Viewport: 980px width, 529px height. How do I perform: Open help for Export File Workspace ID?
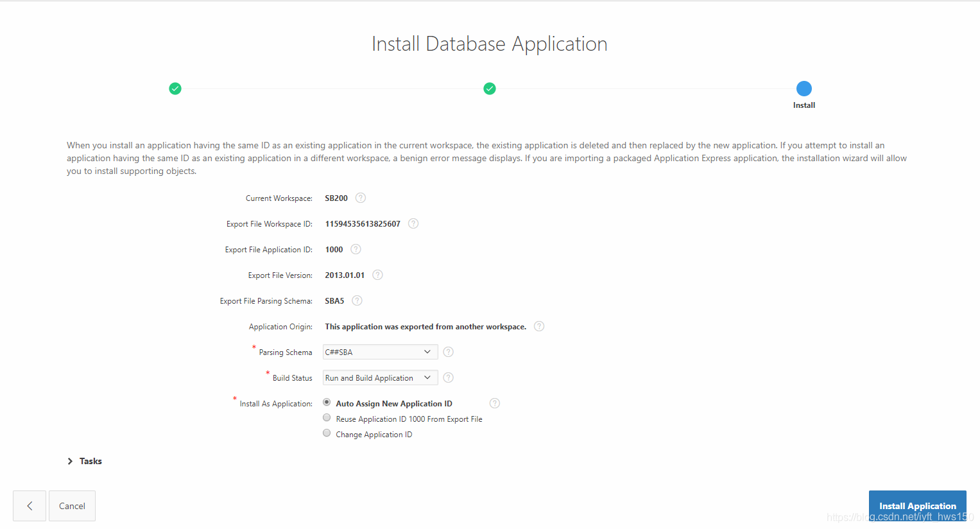click(413, 223)
